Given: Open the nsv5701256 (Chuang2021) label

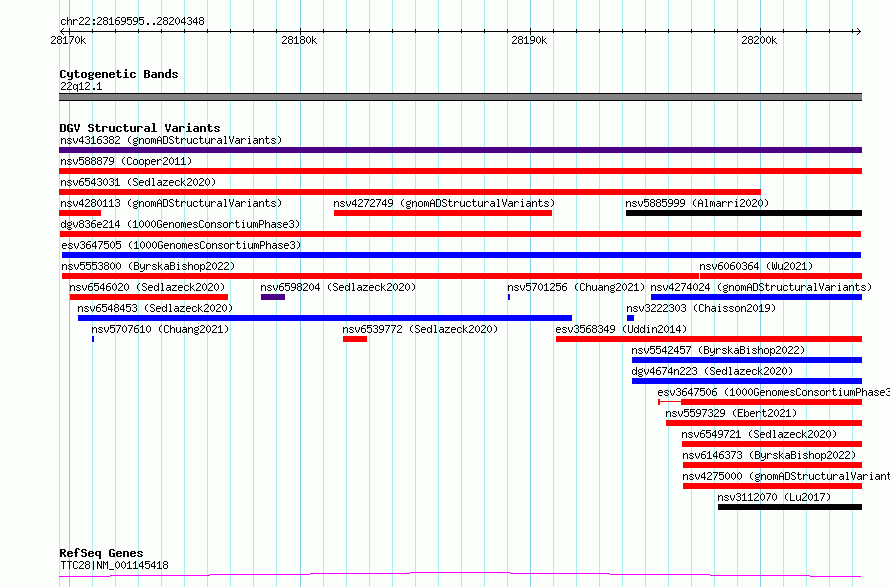Looking at the screenshot, I should [576, 287].
